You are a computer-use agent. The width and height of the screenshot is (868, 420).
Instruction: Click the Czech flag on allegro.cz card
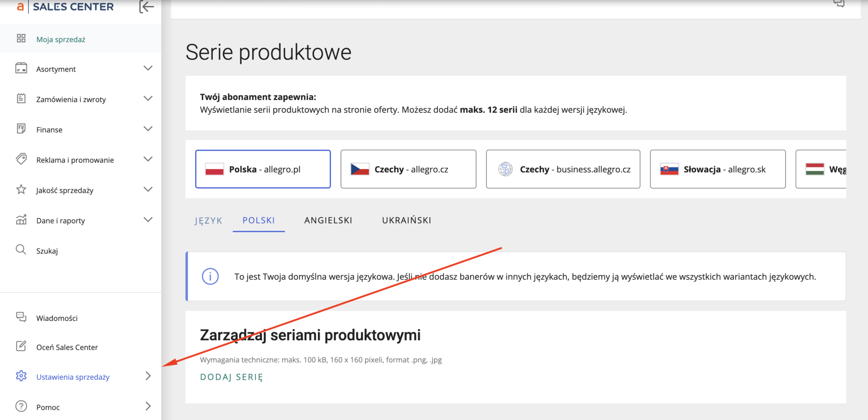[360, 169]
